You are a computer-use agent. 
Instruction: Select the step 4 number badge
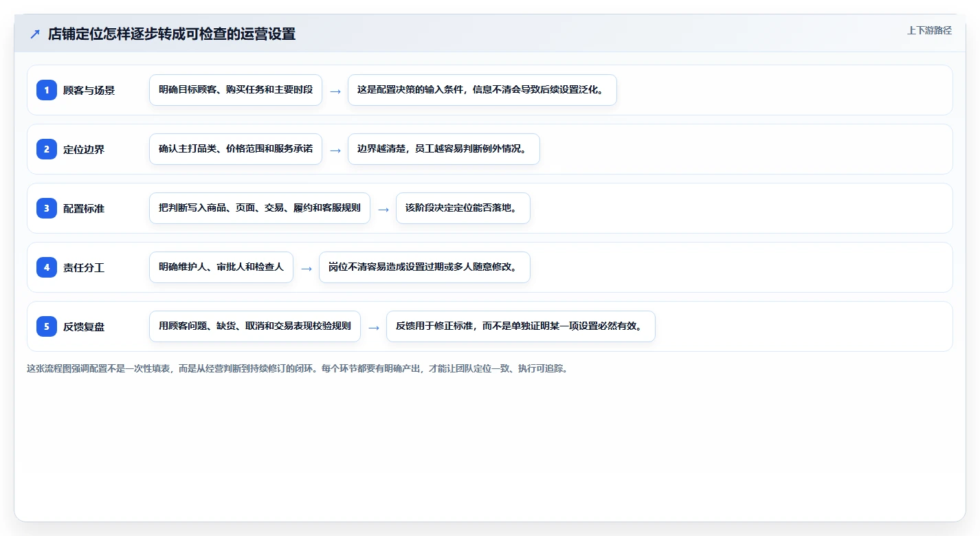[x=47, y=267]
